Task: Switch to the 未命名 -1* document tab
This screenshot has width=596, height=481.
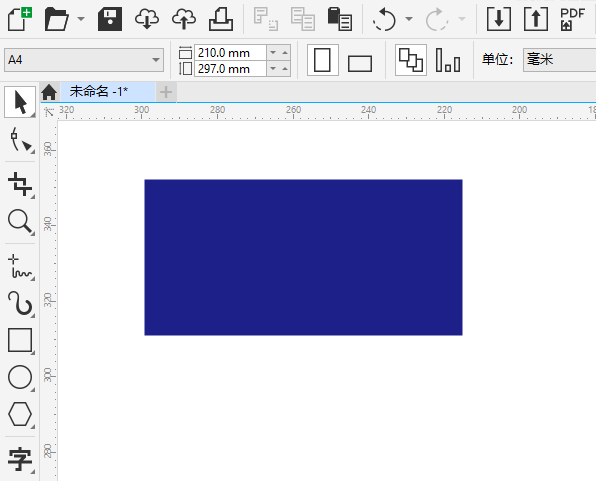Action: (99, 92)
